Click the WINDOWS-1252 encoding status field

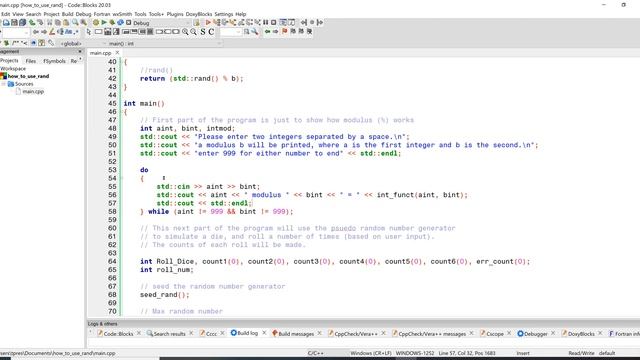[415, 353]
